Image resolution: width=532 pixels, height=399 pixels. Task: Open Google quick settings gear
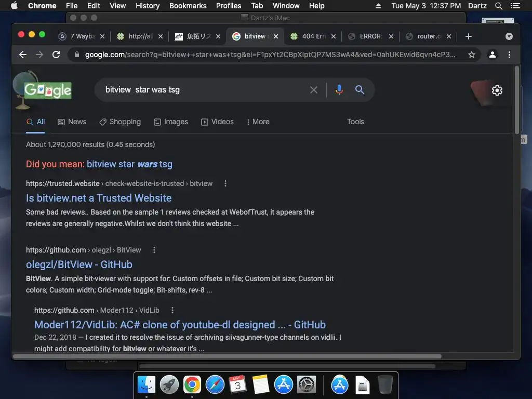[497, 90]
